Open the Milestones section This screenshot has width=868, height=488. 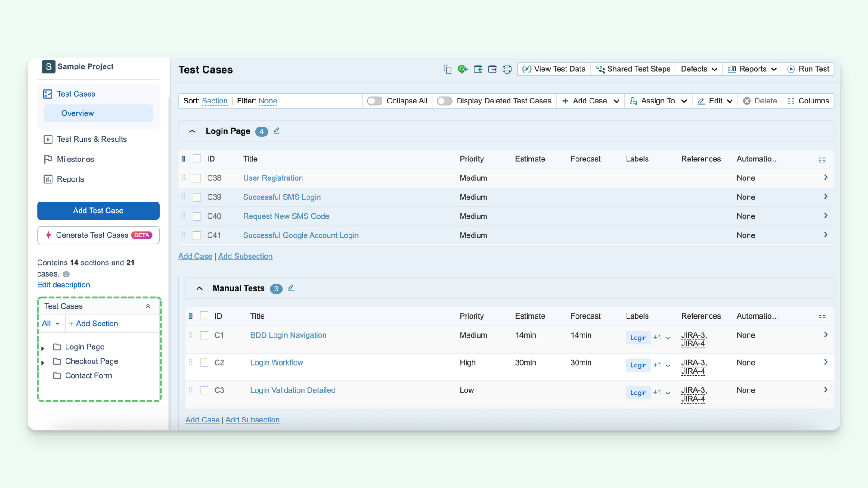[75, 159]
